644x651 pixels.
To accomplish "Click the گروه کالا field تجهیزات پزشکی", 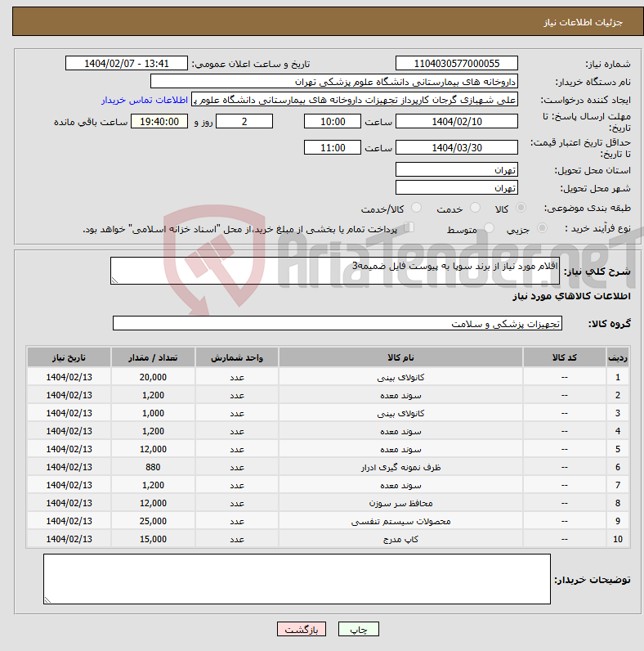I will click(338, 323).
